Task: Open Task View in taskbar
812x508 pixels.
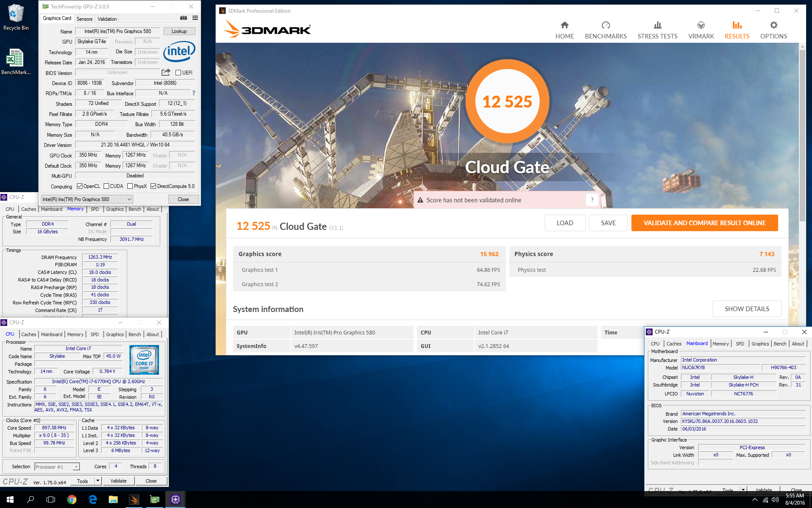Action: pyautogui.click(x=51, y=500)
